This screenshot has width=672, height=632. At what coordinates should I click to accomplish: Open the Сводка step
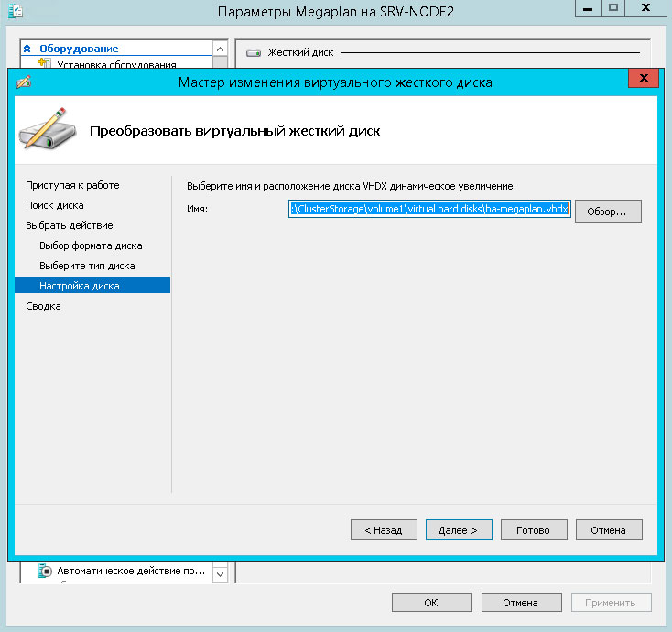[x=43, y=306]
